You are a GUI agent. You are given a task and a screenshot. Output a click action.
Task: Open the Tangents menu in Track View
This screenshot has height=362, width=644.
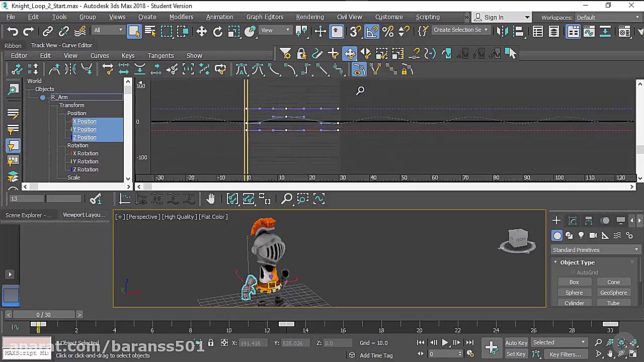point(160,56)
